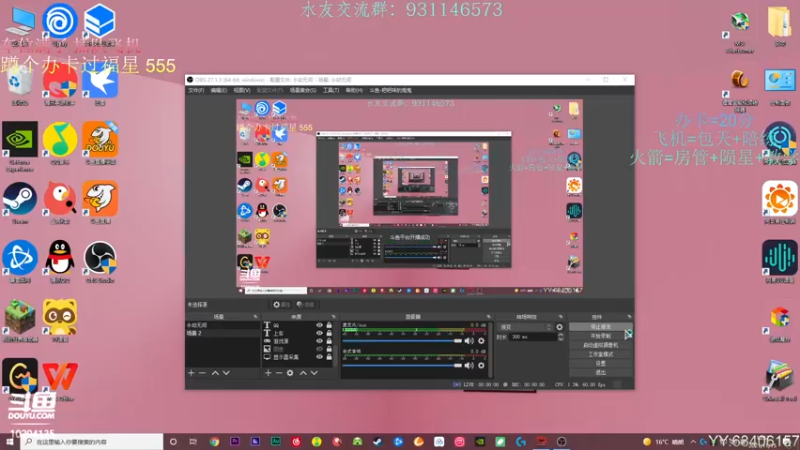Open source properties gear in sources toolbar
Viewport: 800px width, 450px height.
pyautogui.click(x=290, y=373)
